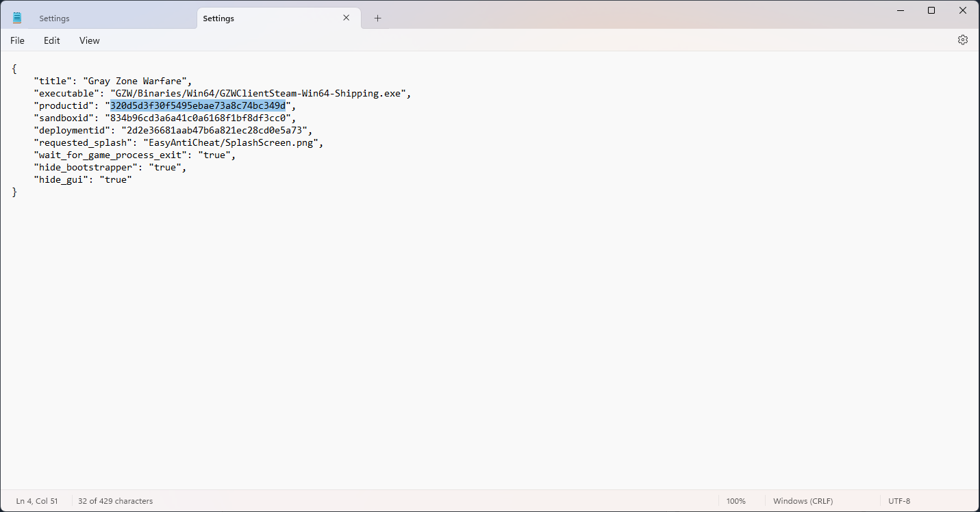Image resolution: width=980 pixels, height=512 pixels.
Task: Add a new tab with the plus button
Action: (377, 18)
